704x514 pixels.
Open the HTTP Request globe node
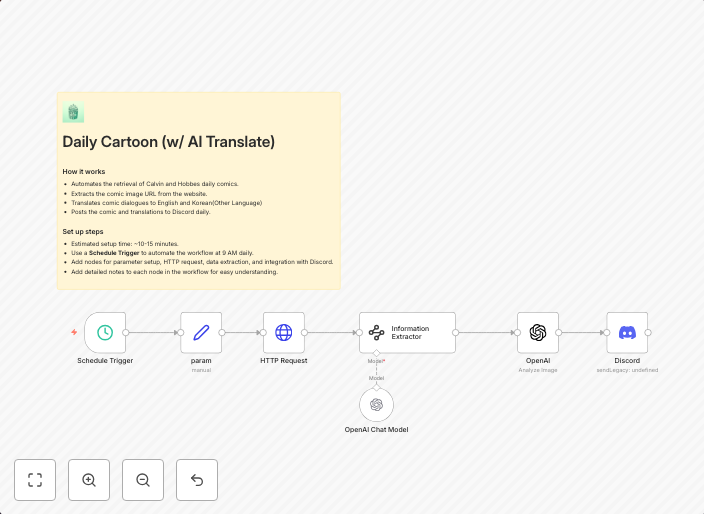[x=284, y=332]
